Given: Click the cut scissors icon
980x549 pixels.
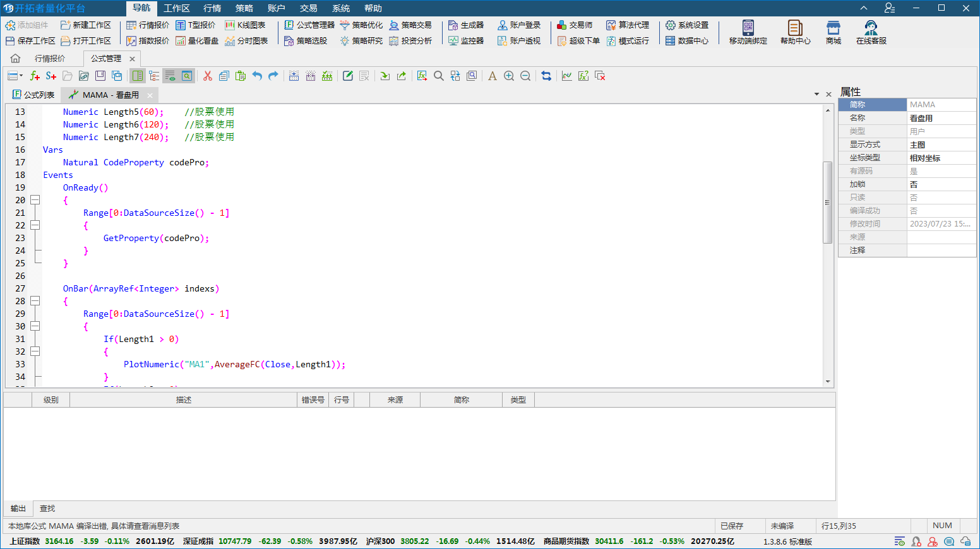Looking at the screenshot, I should click(x=208, y=76).
